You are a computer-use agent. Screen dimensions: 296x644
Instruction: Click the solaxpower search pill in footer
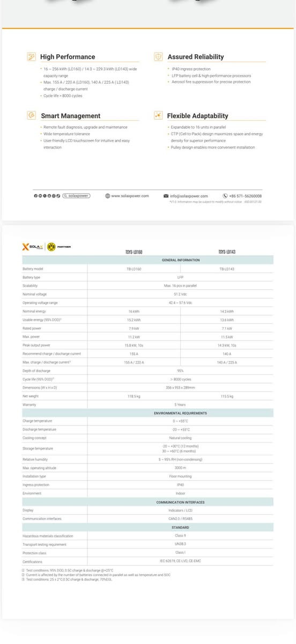tap(76, 196)
